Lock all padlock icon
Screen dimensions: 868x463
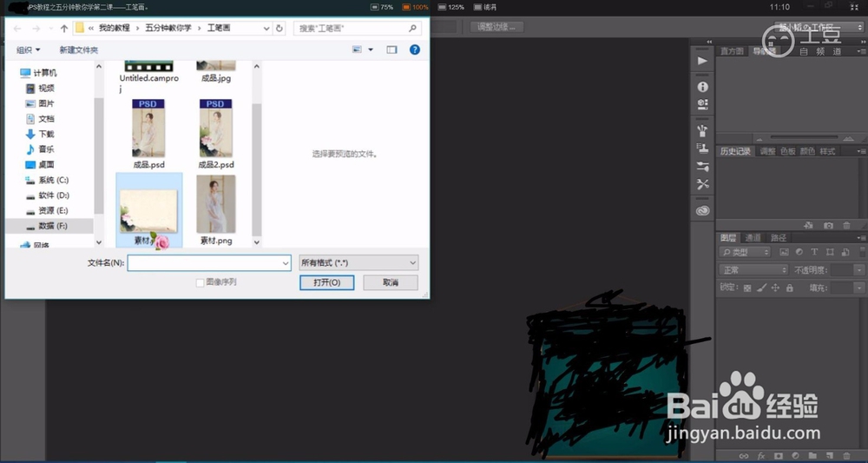point(789,288)
